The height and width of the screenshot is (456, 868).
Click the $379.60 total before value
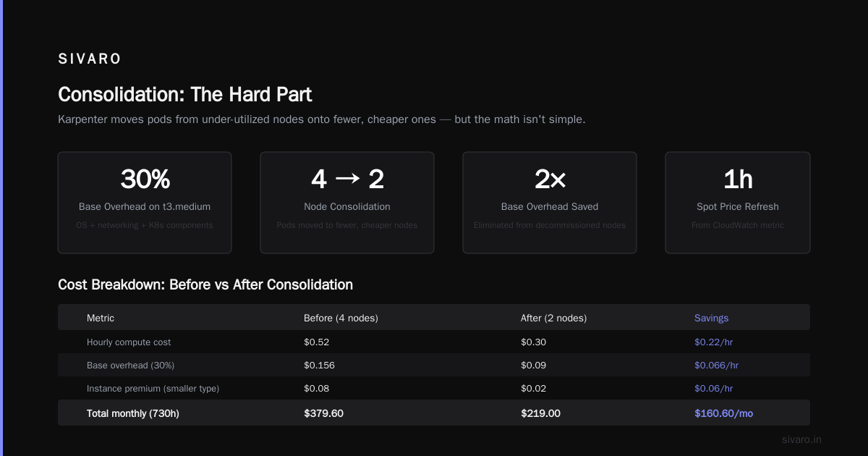coord(323,413)
